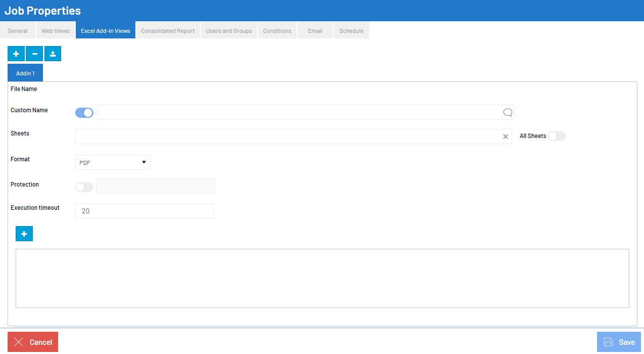Turn on the Protection toggle

(84, 187)
